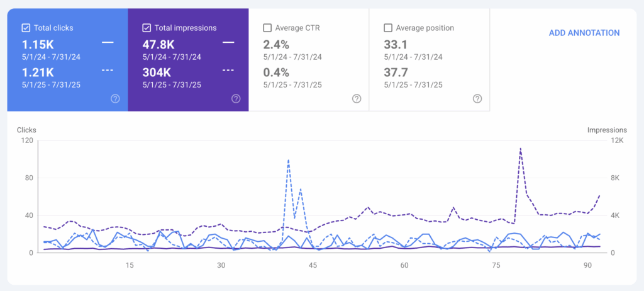Select the 304K impressions value

pos(157,72)
